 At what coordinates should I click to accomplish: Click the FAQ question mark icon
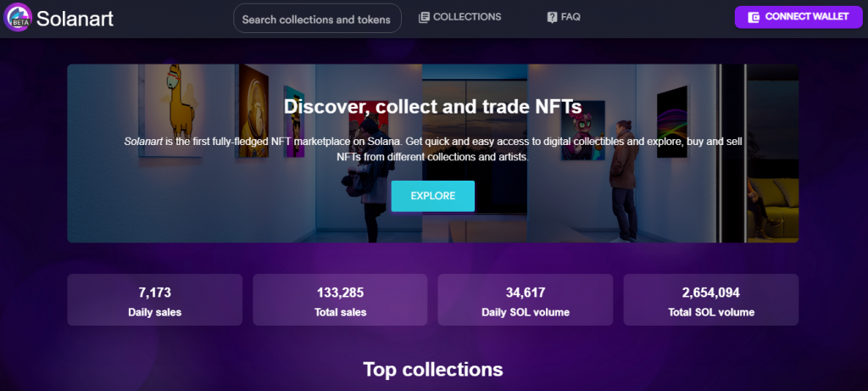552,17
